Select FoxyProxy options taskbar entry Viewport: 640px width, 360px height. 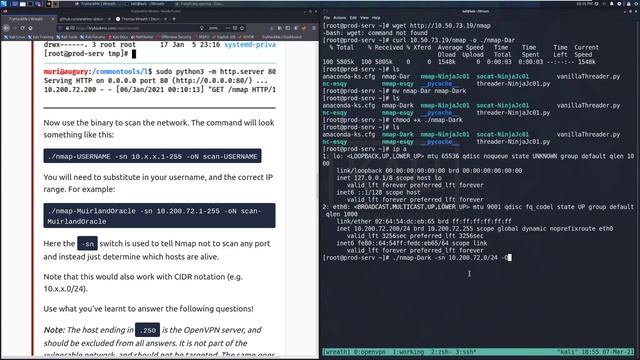point(199,4)
